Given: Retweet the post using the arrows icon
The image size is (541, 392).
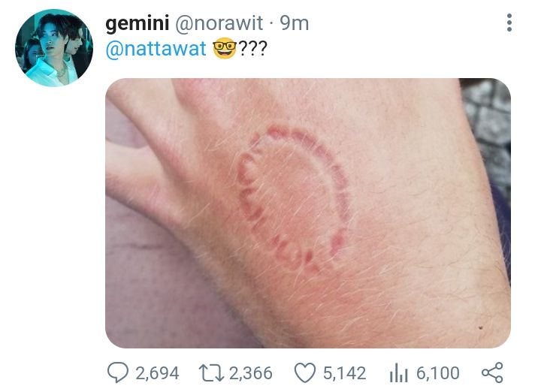Looking at the screenshot, I should pos(211,373).
